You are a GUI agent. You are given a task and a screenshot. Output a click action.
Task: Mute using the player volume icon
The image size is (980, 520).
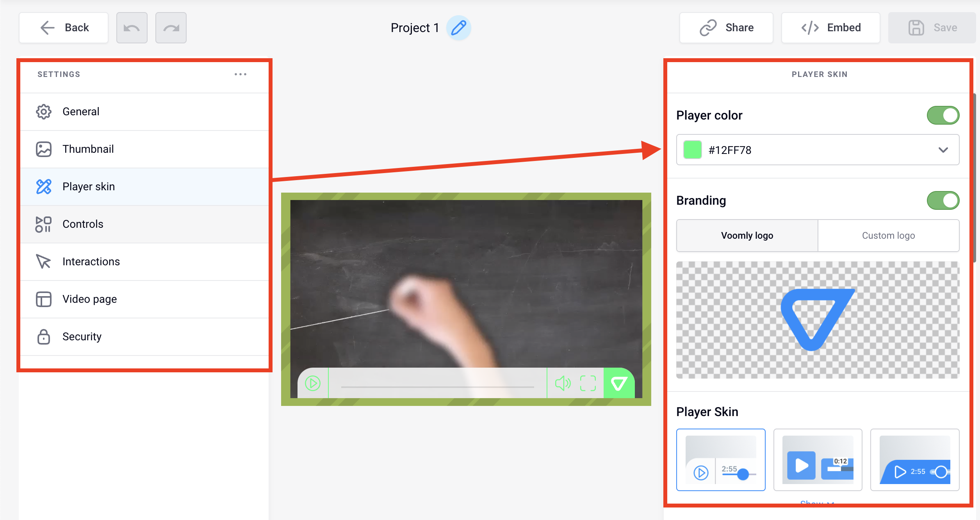(563, 383)
